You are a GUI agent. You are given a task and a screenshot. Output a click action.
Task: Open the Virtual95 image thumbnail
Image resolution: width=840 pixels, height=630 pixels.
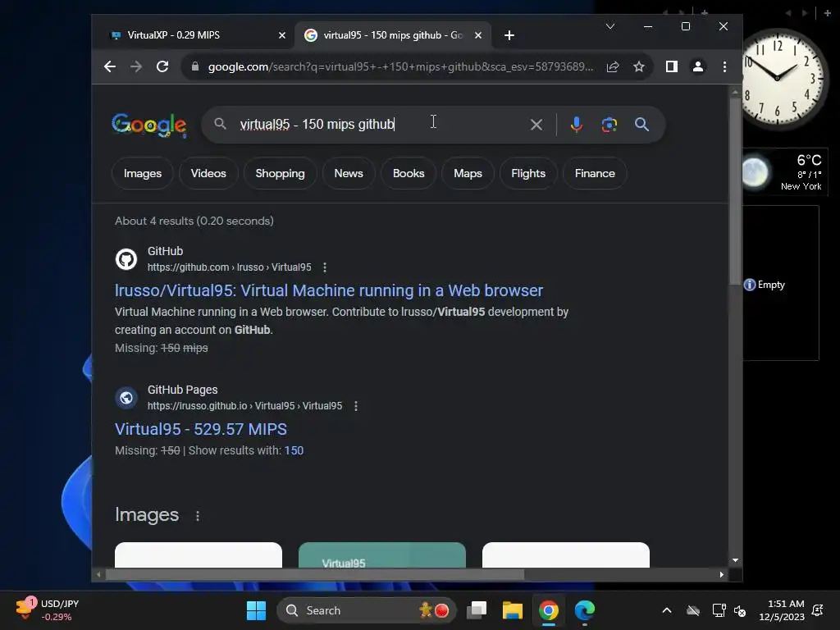point(382,555)
